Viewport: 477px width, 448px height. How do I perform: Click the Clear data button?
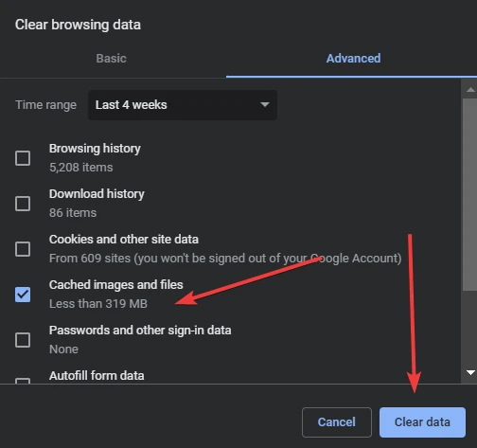pyautogui.click(x=422, y=422)
